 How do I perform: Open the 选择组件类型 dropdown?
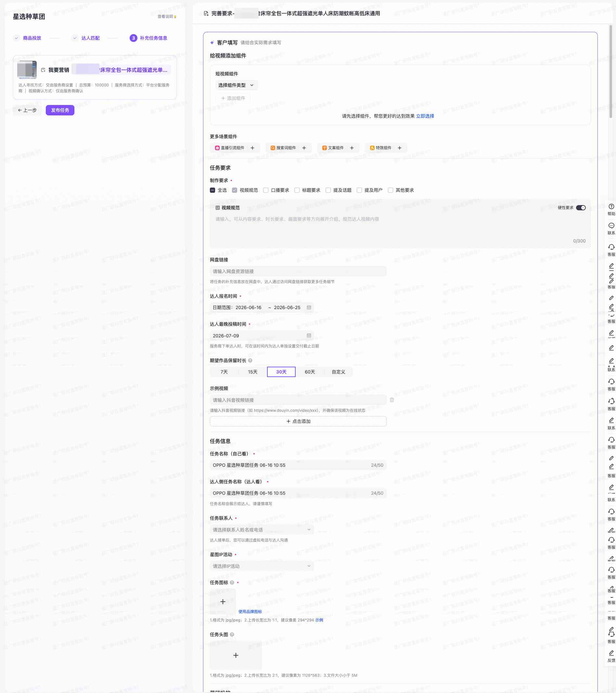click(x=236, y=85)
